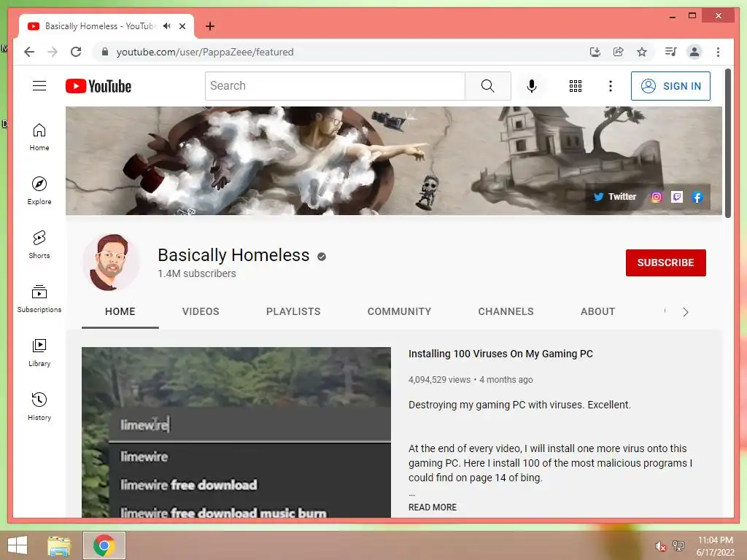The height and width of the screenshot is (560, 747).
Task: Switch to the HOME channel tab
Action: [x=120, y=311]
